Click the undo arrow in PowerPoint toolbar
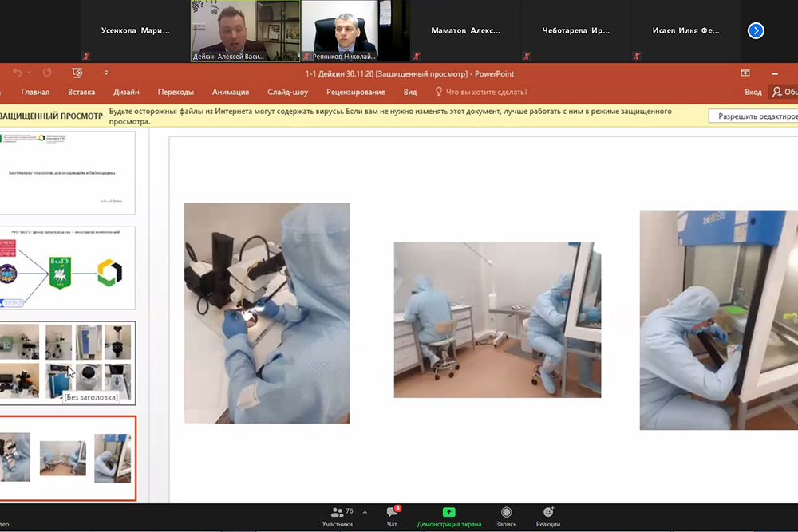 point(18,73)
